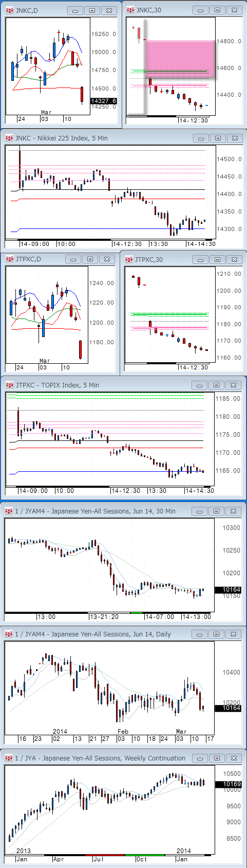Click the chart icon of JYAM4 30 Min window
The height and width of the screenshot is (868, 247).
pyautogui.click(x=9, y=511)
